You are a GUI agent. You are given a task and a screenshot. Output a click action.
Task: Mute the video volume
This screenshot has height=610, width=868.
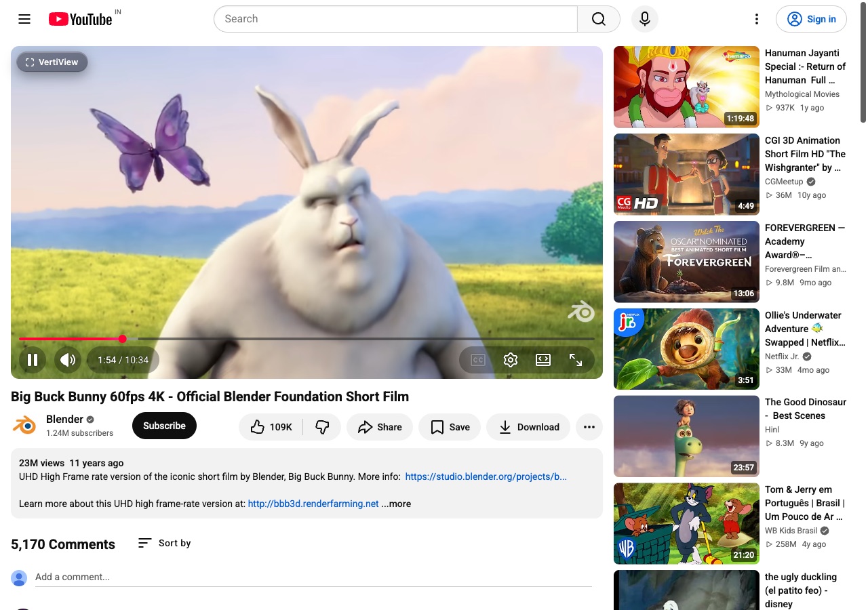[x=68, y=360]
